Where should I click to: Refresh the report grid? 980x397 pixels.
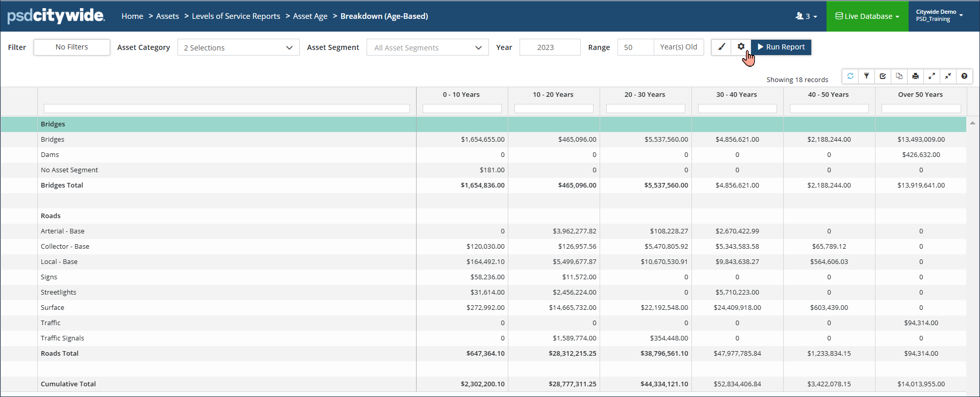click(850, 76)
